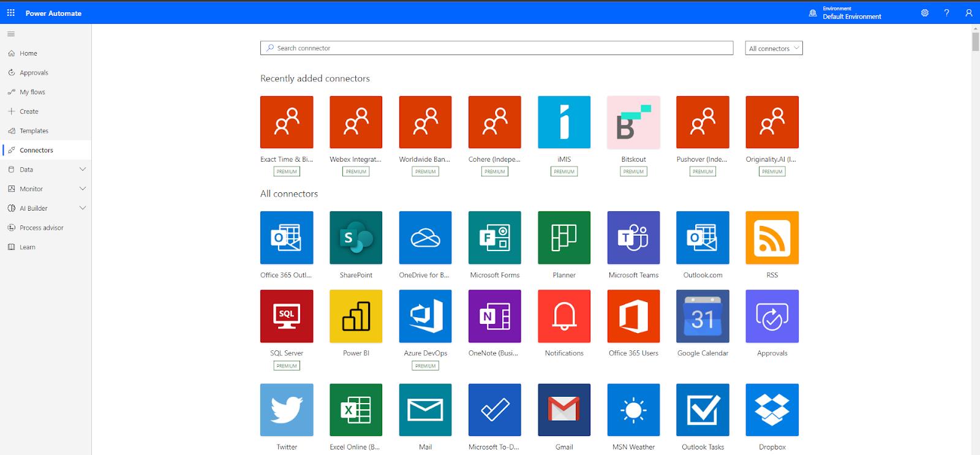Open the Outlook Tasks connector
This screenshot has width=980, height=455.
point(703,410)
